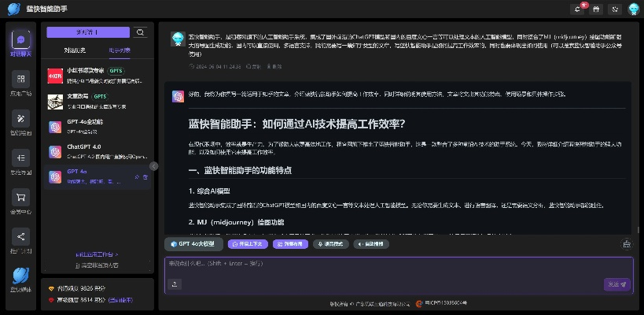644x315 pixels.
Task: Switch to the conversation list tab
Action: [75, 50]
